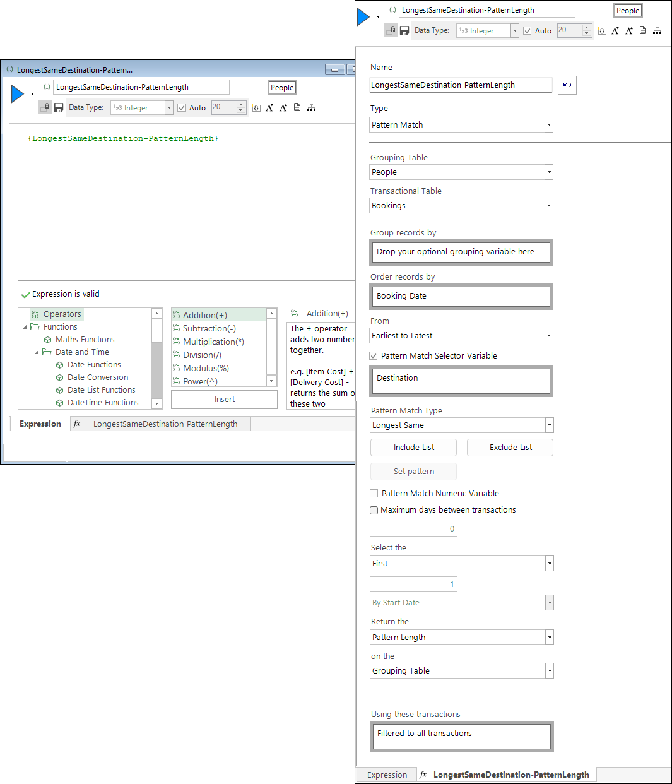Select Multiplication(*) in operators list
672x784 pixels.
pyautogui.click(x=213, y=342)
